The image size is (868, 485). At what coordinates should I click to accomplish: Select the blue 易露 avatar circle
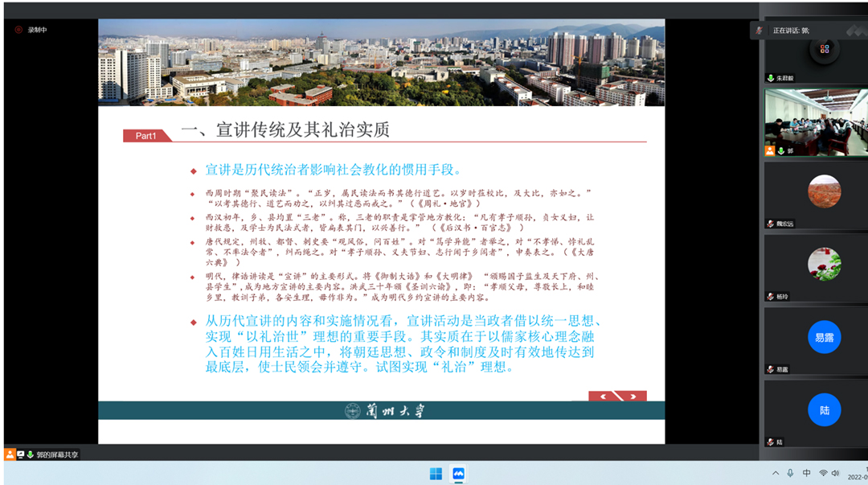pos(825,337)
